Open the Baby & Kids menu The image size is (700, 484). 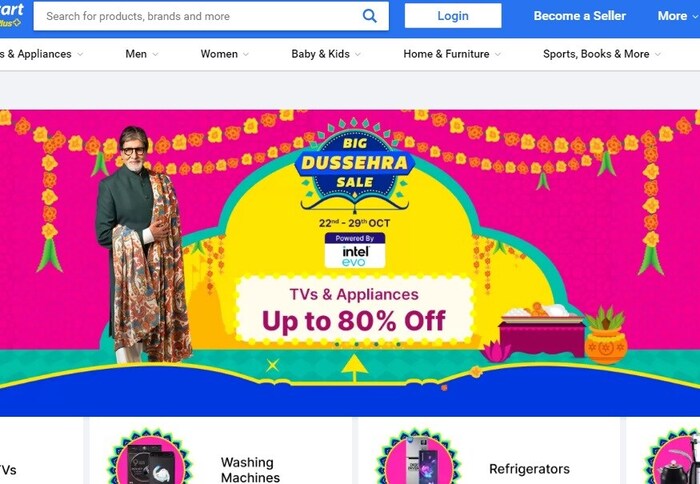coord(325,54)
